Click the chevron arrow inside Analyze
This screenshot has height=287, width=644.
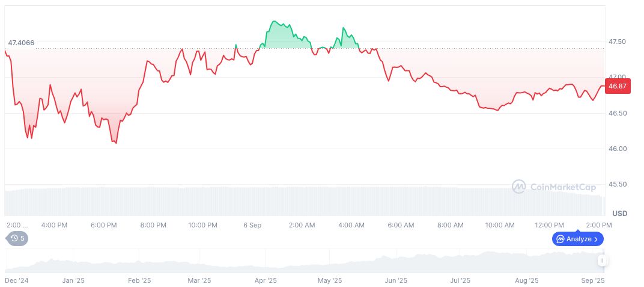595,239
